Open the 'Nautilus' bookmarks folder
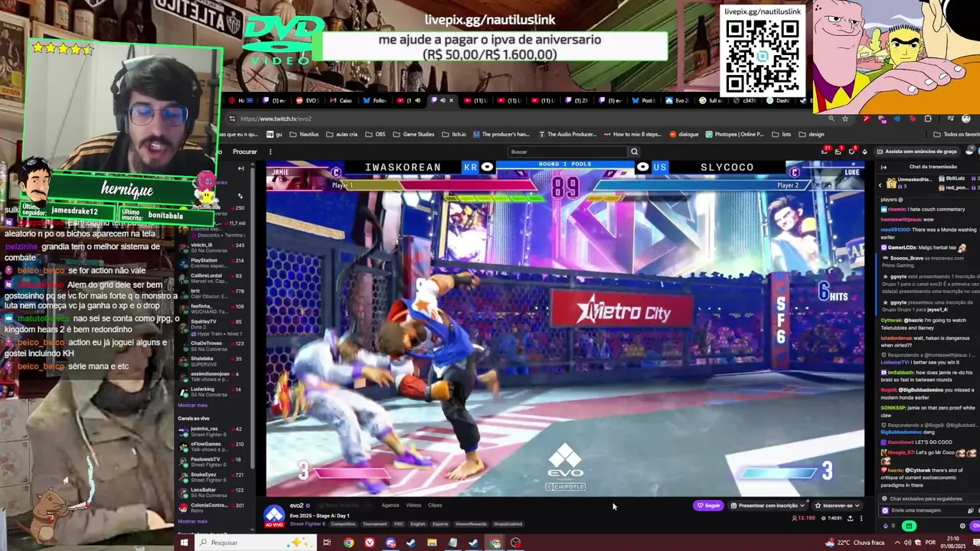The height and width of the screenshot is (551, 980). click(305, 134)
